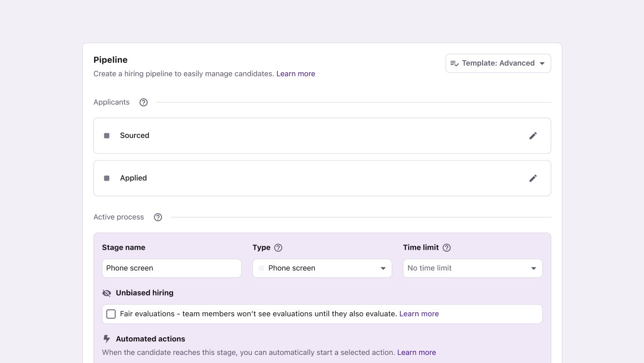Image resolution: width=644 pixels, height=363 pixels.
Task: Click the help icon beside the Type label
Action: (278, 248)
